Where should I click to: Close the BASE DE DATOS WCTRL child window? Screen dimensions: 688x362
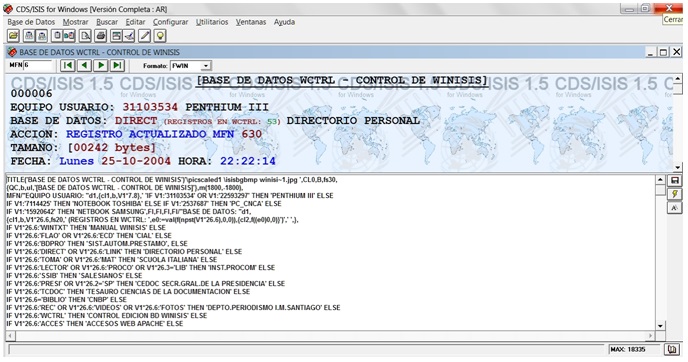(x=677, y=52)
